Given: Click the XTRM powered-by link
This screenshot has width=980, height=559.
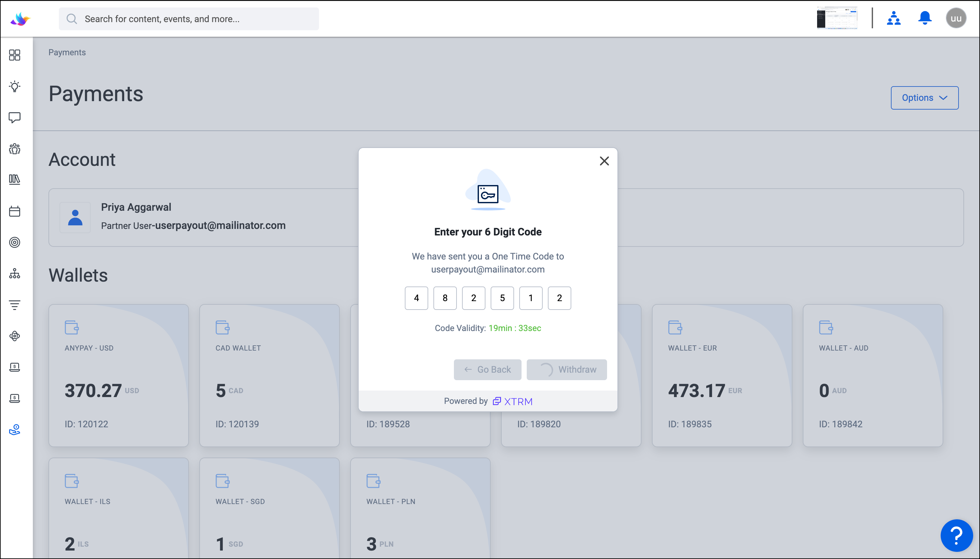Looking at the screenshot, I should point(512,401).
